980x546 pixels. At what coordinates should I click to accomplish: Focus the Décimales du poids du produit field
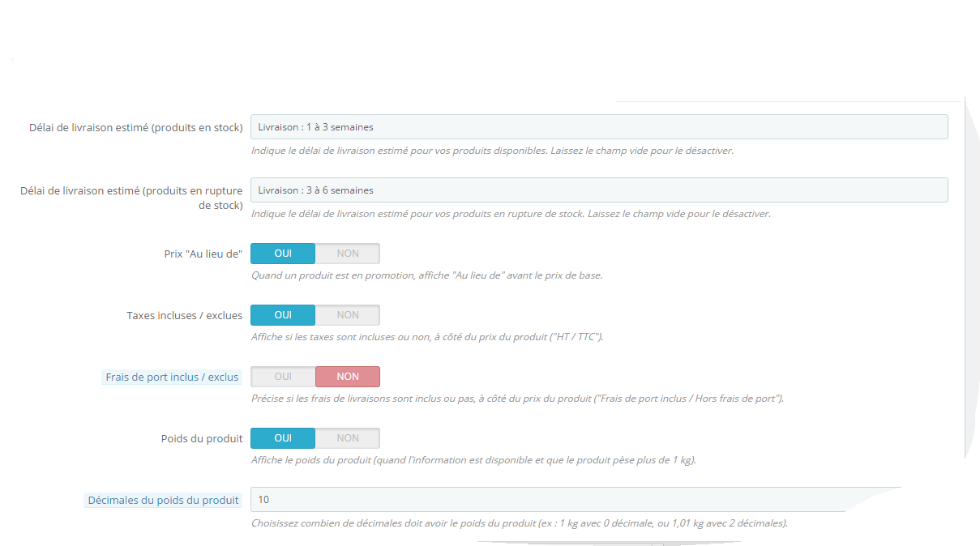[x=576, y=500]
